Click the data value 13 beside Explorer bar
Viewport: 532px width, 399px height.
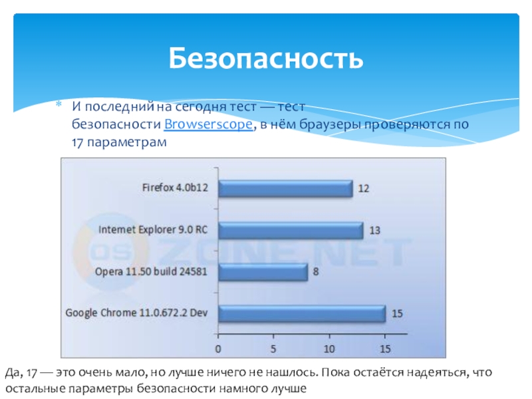(374, 231)
